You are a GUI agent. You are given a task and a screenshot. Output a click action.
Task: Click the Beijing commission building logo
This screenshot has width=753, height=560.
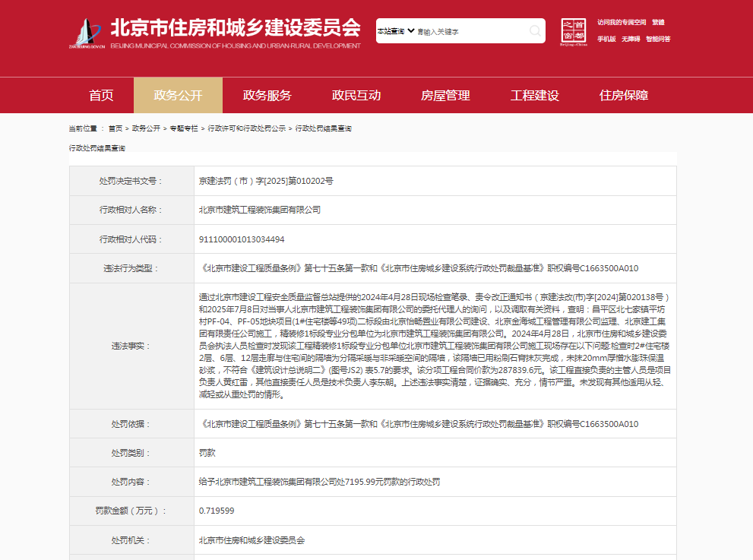click(87, 32)
